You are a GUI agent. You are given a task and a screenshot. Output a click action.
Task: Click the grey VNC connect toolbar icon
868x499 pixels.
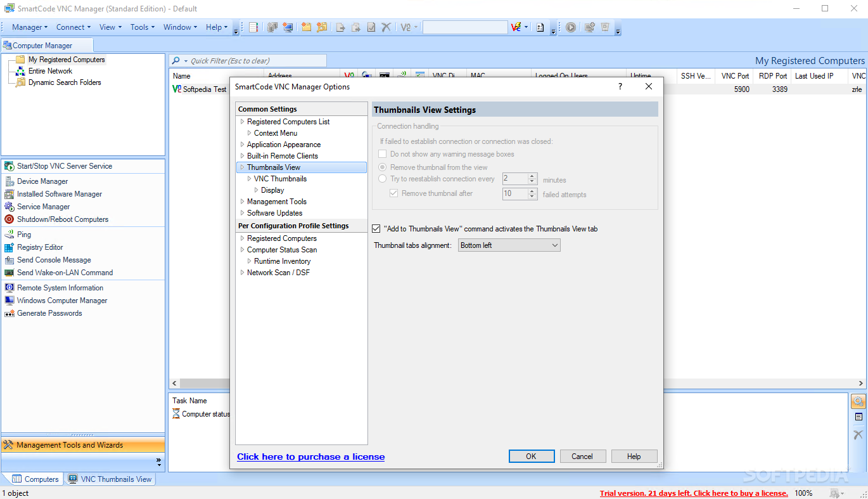pos(405,27)
